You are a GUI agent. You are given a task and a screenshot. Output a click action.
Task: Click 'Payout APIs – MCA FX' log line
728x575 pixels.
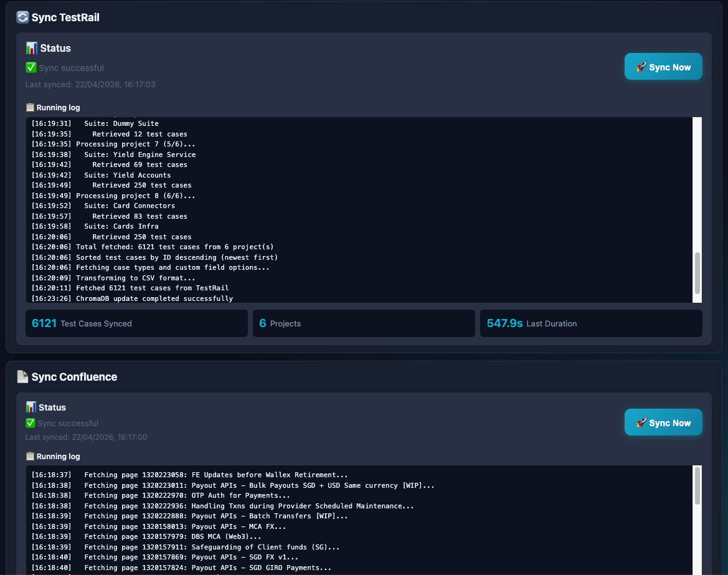pyautogui.click(x=159, y=526)
